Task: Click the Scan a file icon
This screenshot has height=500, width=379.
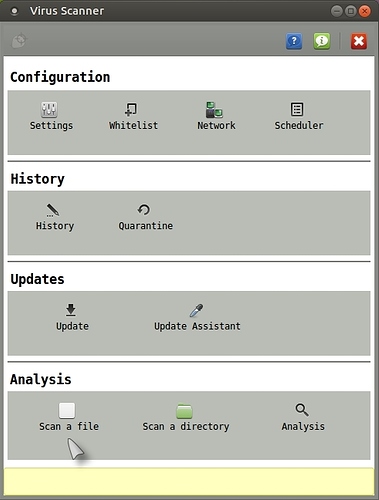Action: 67,410
